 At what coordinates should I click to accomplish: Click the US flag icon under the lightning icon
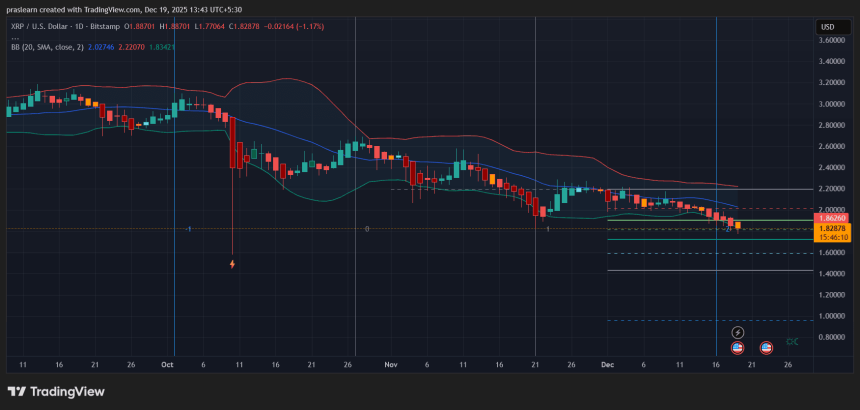click(x=738, y=347)
